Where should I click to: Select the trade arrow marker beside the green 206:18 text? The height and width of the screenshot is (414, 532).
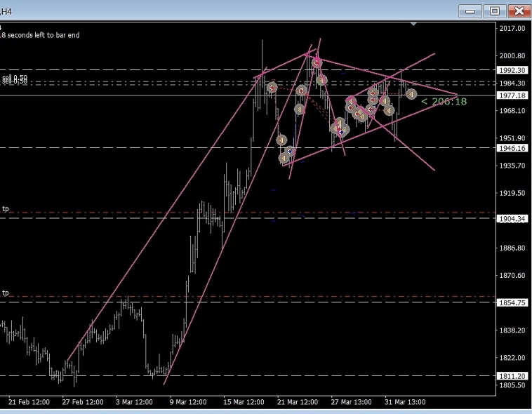(x=411, y=94)
